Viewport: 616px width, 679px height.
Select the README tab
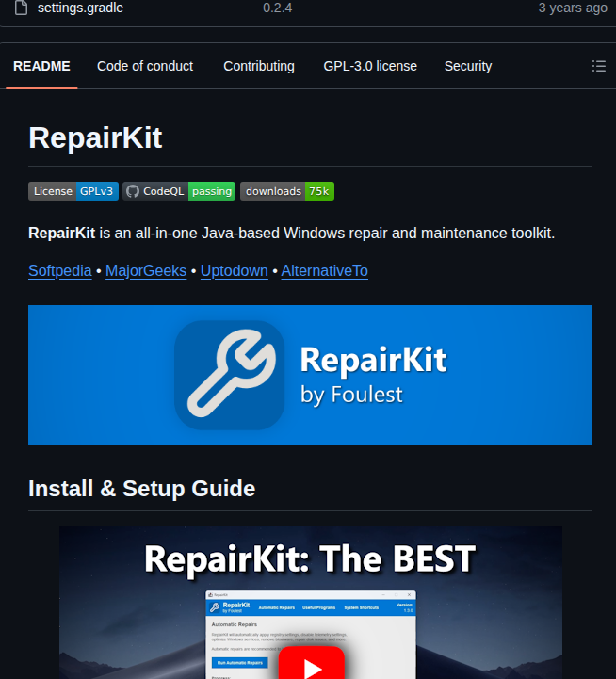tap(41, 66)
